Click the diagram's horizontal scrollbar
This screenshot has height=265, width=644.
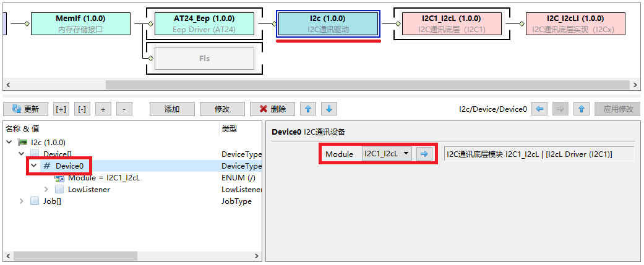[x=309, y=85]
